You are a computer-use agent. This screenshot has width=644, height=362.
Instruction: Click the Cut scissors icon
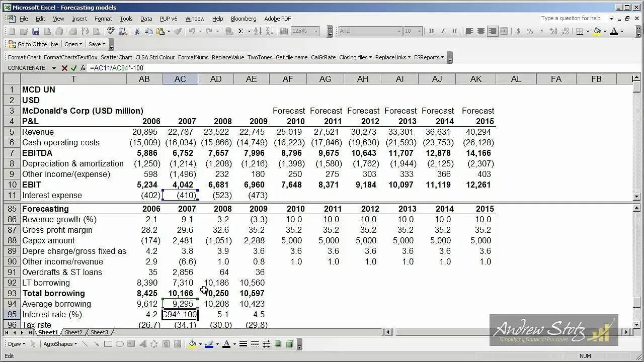pyautogui.click(x=136, y=31)
